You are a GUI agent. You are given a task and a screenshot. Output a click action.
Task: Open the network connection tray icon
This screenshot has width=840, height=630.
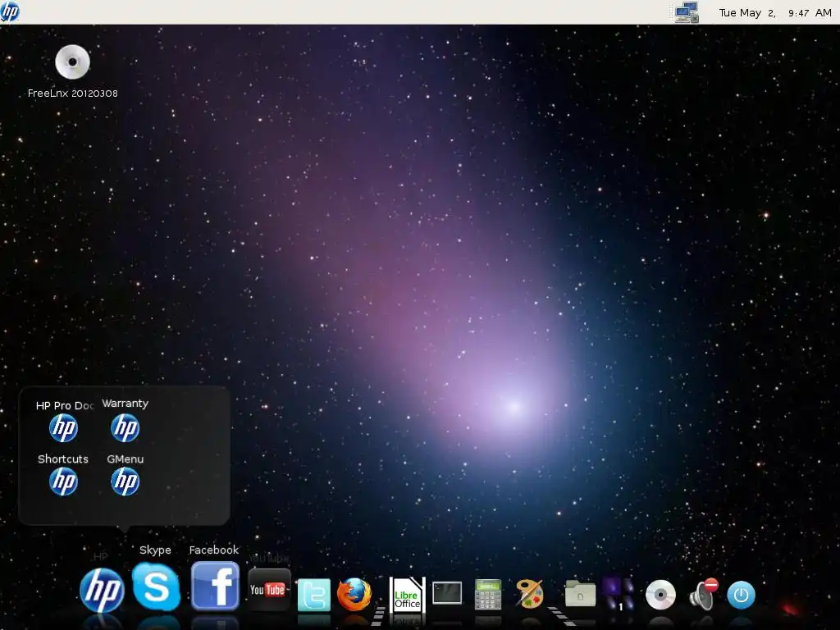tap(687, 12)
